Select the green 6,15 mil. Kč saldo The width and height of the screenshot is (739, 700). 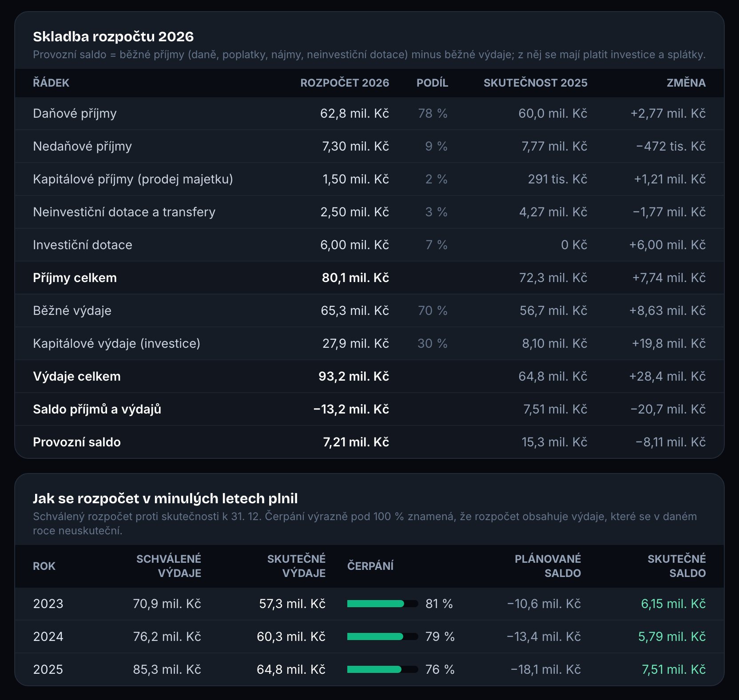point(673,604)
